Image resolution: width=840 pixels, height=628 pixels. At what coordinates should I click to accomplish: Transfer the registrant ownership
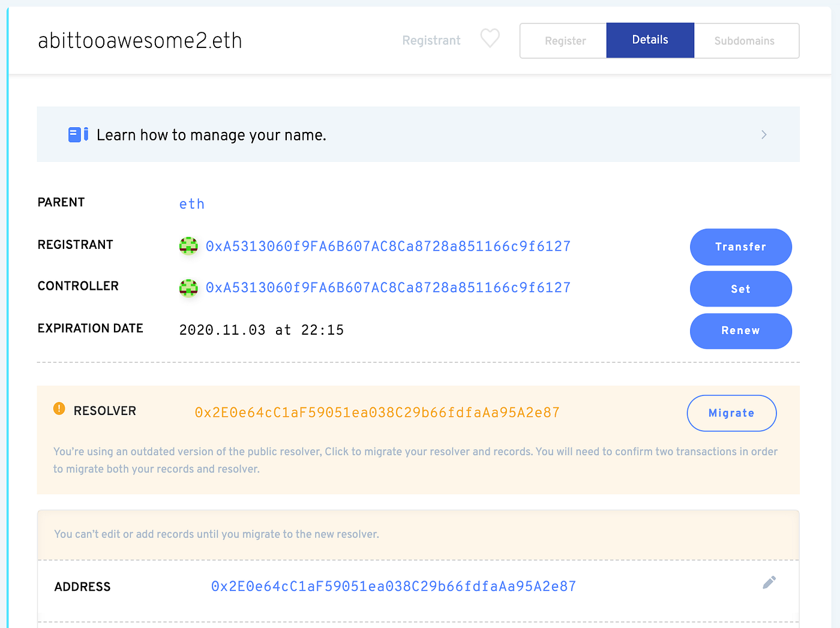pos(741,247)
